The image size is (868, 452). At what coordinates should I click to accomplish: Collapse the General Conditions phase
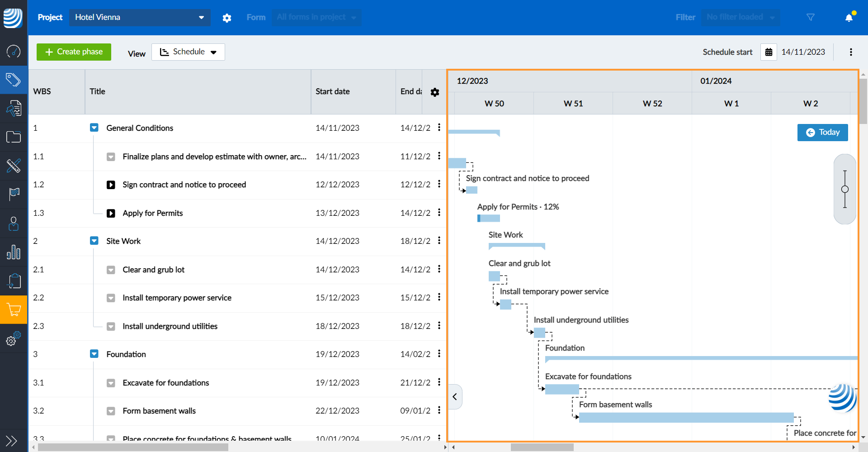[94, 128]
